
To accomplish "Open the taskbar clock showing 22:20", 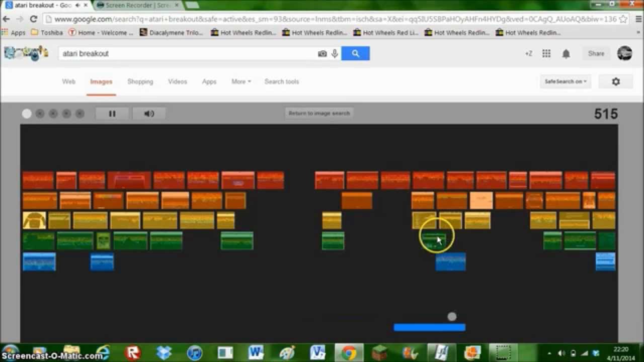I will (x=621, y=353).
